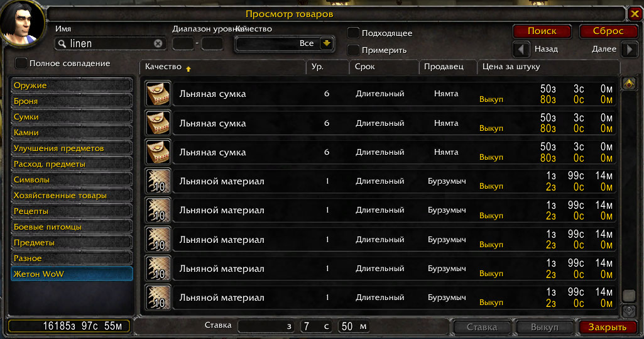
Task: Enable the Полное совпадение checkbox
Action: pos(21,64)
